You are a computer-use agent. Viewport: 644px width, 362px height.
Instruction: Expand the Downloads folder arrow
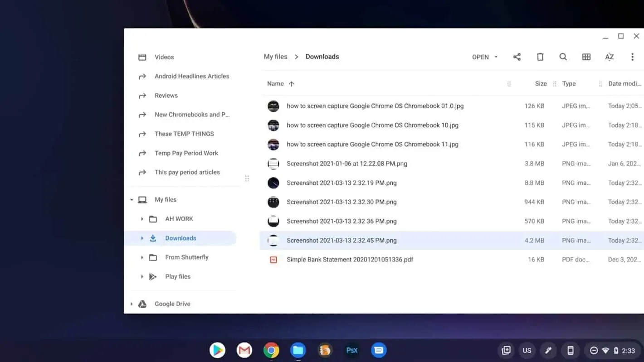point(142,238)
